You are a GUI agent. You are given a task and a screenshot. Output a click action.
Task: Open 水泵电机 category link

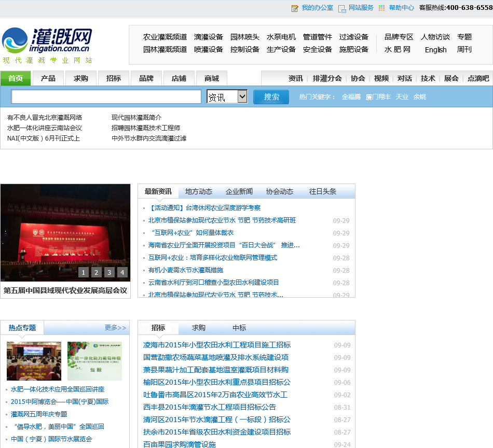coord(281,37)
